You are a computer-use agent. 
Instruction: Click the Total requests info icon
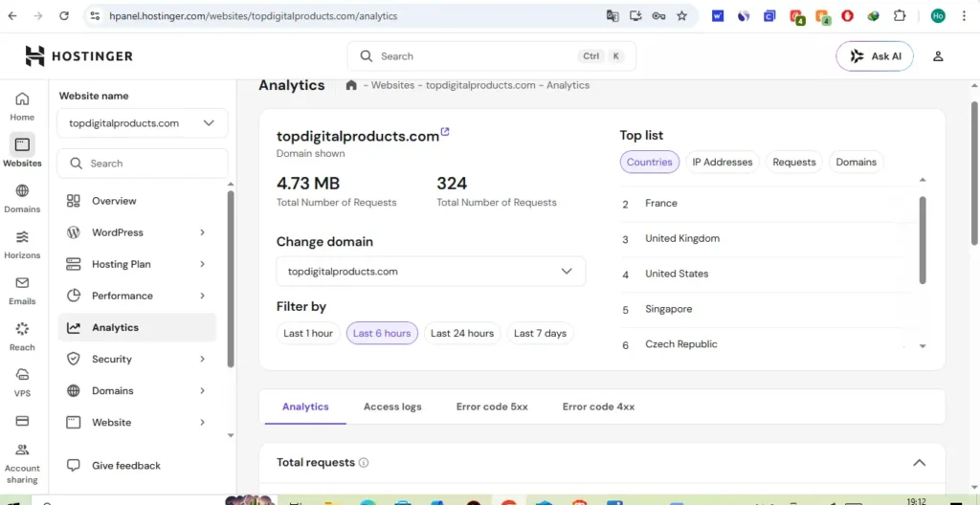pos(364,463)
